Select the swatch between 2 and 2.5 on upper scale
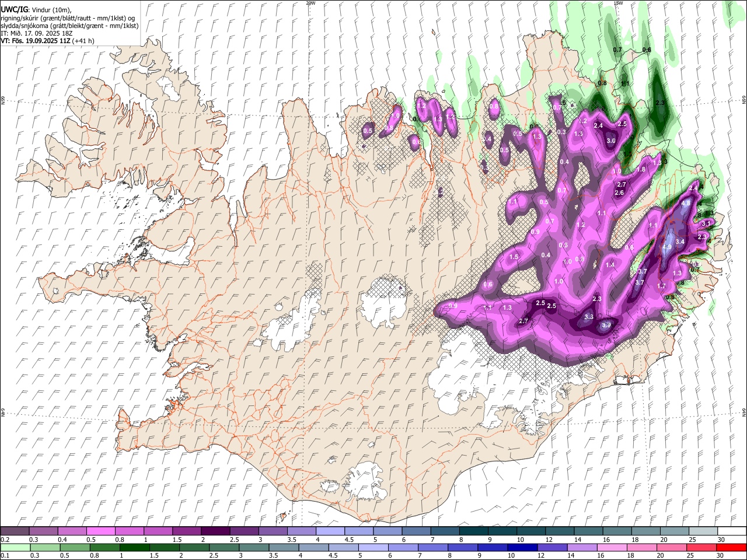Screen dimensions: 747x560 tap(215, 531)
